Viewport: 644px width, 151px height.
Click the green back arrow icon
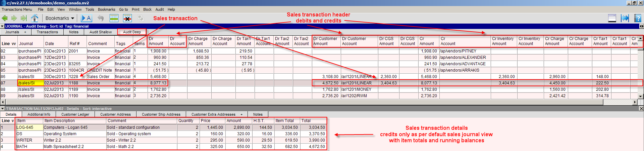tap(5, 18)
